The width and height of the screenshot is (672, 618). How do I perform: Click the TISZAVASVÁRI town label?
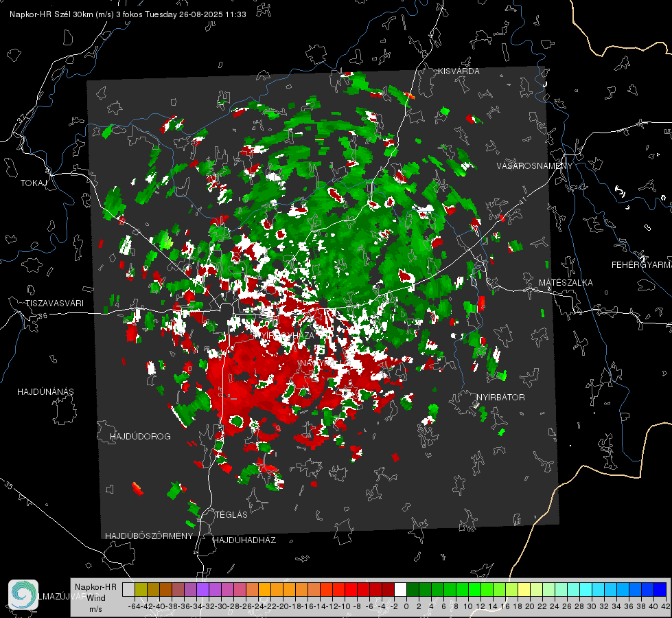click(x=54, y=304)
